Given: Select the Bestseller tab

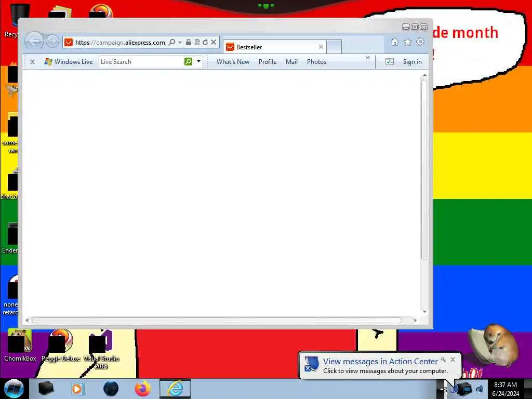Looking at the screenshot, I should click(x=275, y=47).
